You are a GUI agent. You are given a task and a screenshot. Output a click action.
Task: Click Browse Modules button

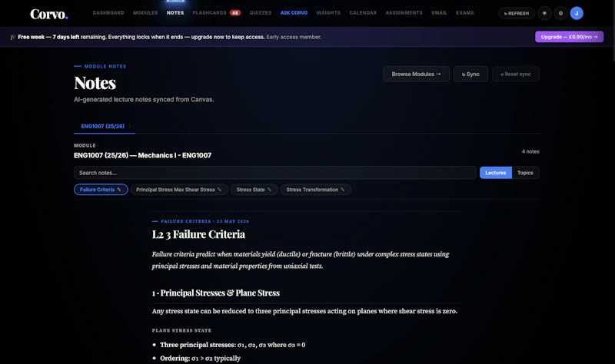pos(416,74)
